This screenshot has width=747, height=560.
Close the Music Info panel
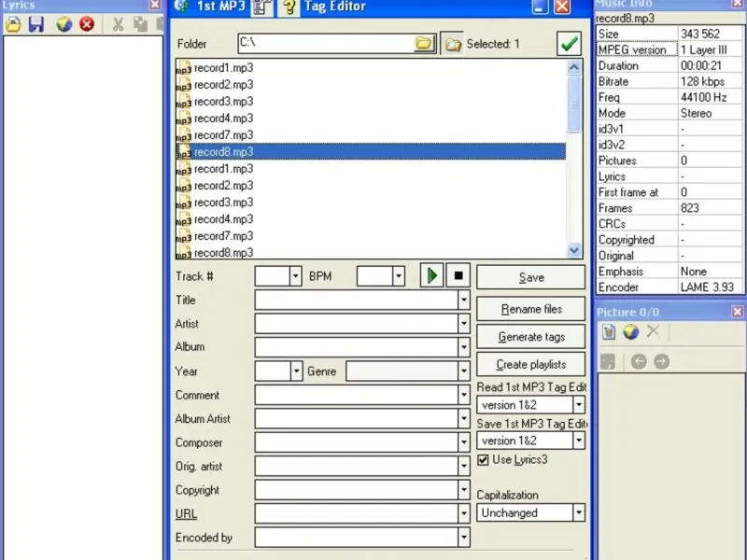pos(738,4)
